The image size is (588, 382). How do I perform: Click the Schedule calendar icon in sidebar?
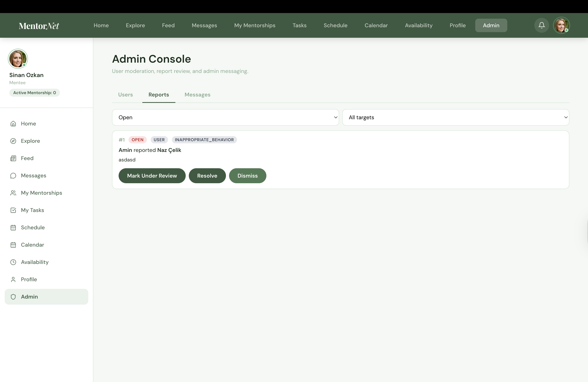[13, 227]
